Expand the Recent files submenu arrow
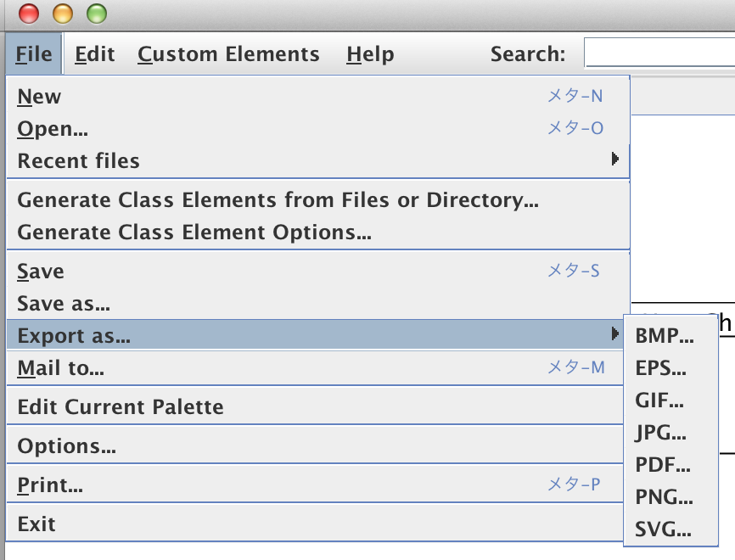Image resolution: width=735 pixels, height=560 pixels. [615, 160]
